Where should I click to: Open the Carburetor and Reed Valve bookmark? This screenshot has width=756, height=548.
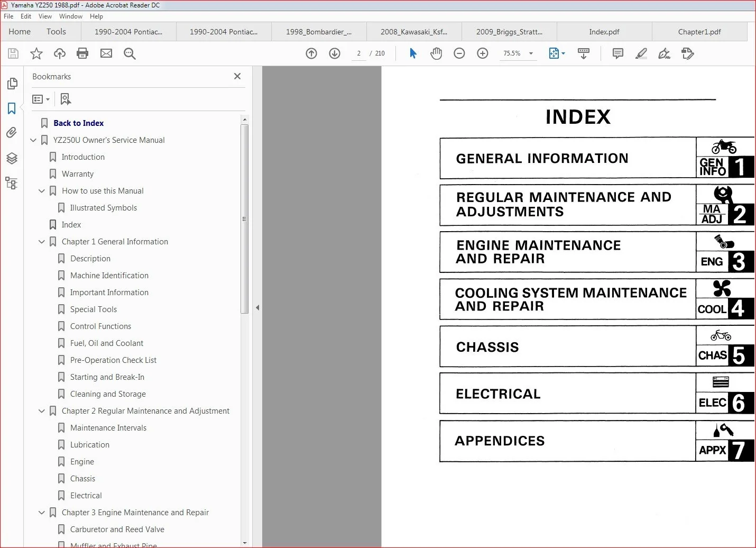(x=117, y=529)
